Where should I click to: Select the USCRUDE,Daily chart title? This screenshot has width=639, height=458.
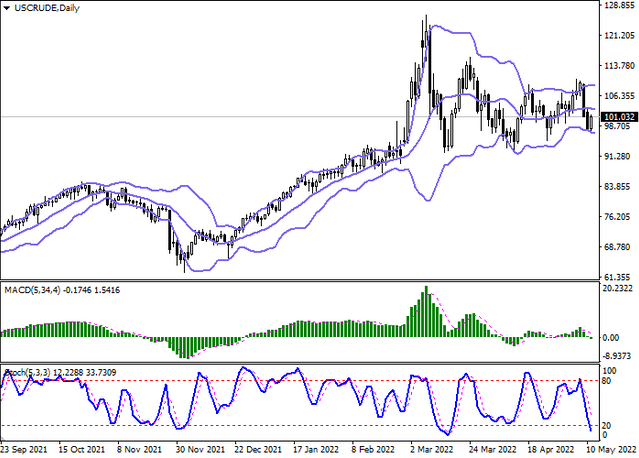tap(47, 8)
